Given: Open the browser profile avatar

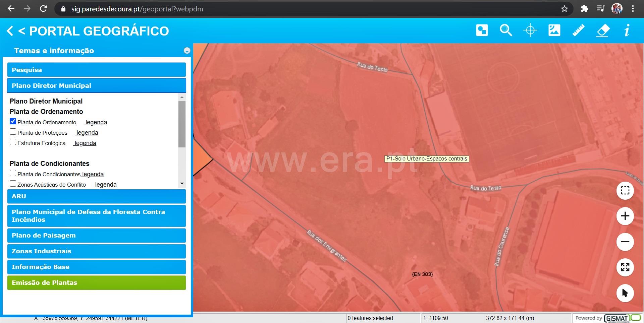Looking at the screenshot, I should (x=617, y=9).
